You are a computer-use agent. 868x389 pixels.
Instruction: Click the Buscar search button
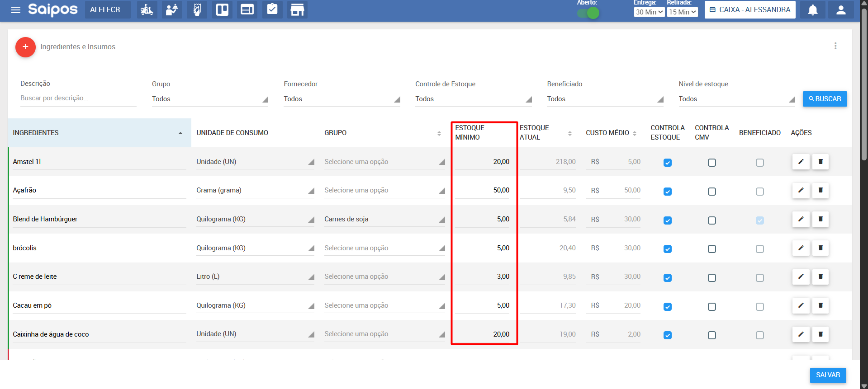824,99
